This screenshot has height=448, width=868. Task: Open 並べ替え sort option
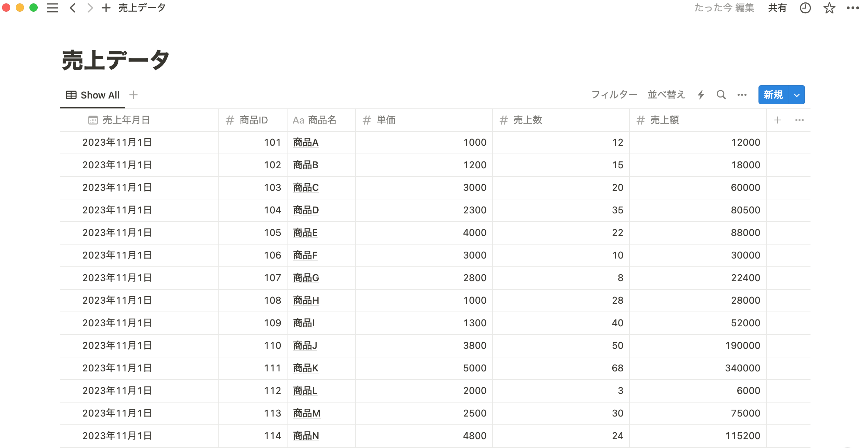tap(666, 95)
